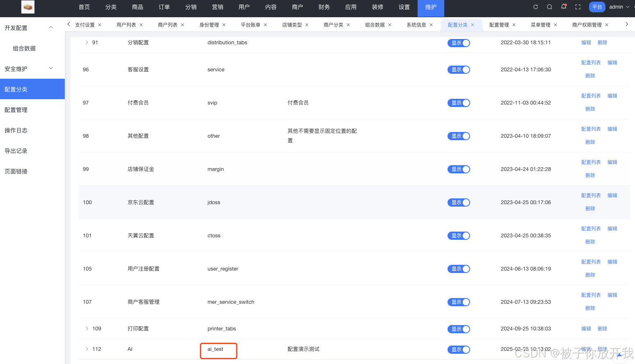635x364 pixels.
Task: Close the 身份管理 tab
Action: [x=224, y=25]
